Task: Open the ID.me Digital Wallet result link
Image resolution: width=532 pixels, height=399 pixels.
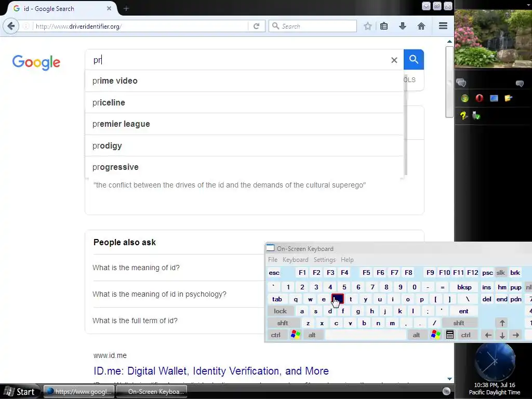Action: point(211,371)
